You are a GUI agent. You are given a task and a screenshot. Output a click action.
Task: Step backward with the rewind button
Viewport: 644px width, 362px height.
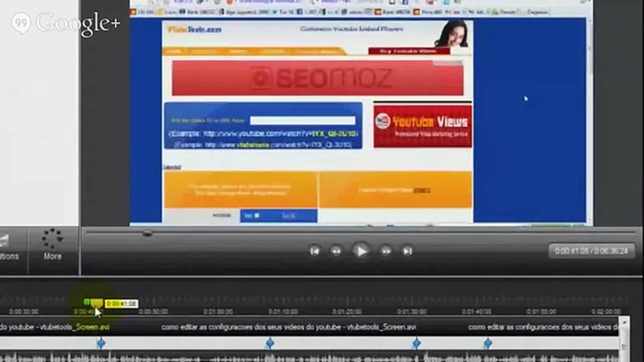tap(336, 251)
